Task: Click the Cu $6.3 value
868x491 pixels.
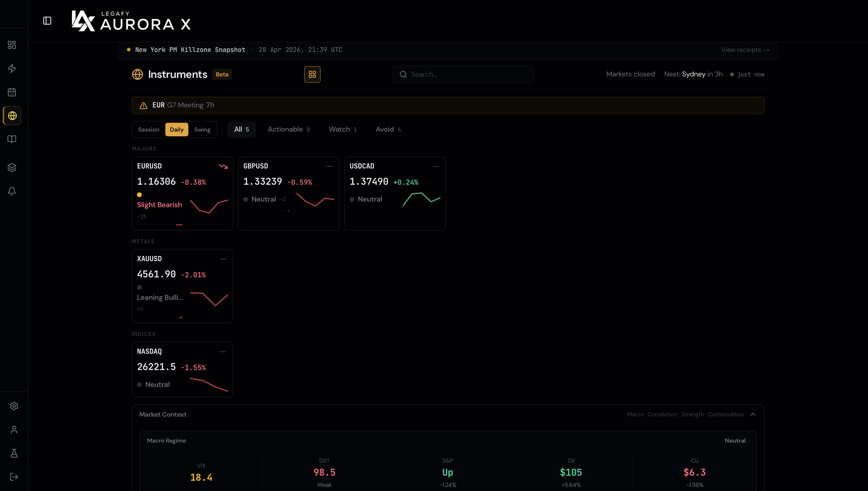Action: (694, 472)
